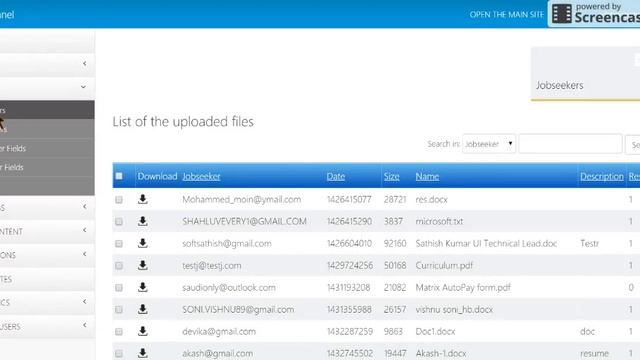Click file name Curriculum.pdf
This screenshot has width=640, height=360.
coord(444,265)
